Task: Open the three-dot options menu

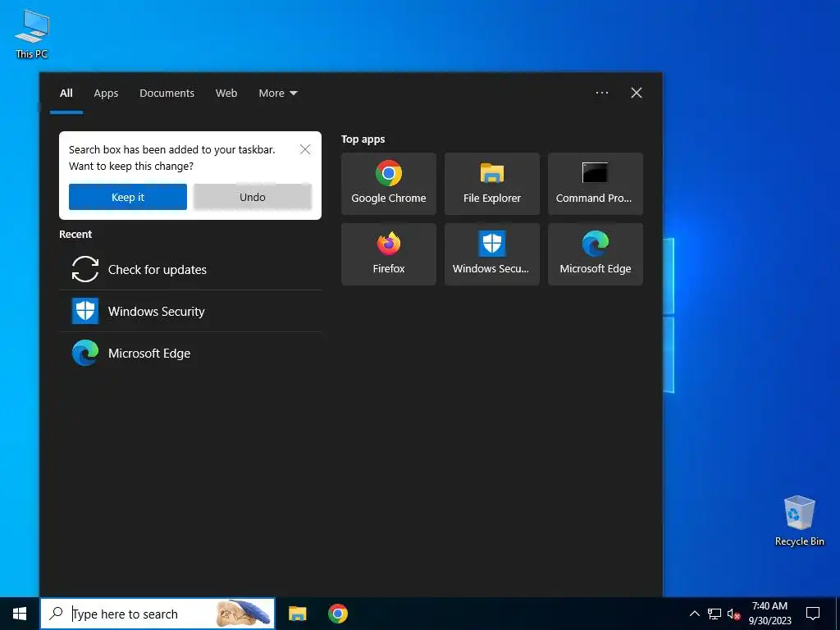Action: pos(601,93)
